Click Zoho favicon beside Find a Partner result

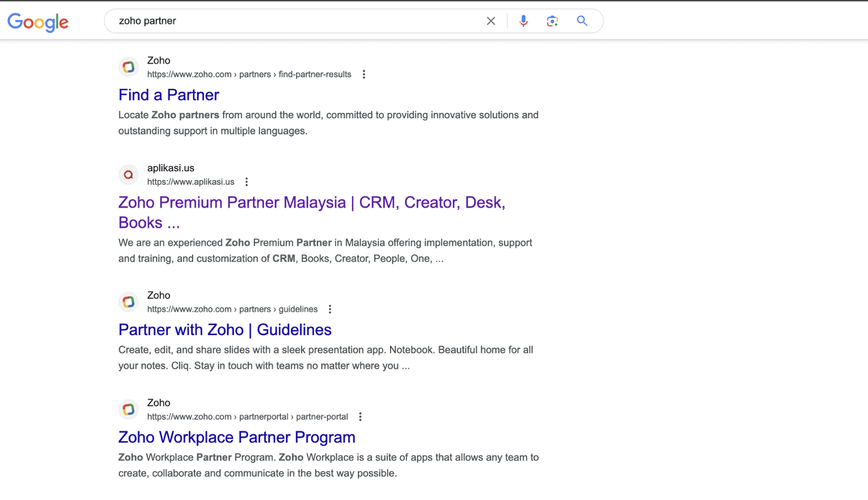click(129, 67)
